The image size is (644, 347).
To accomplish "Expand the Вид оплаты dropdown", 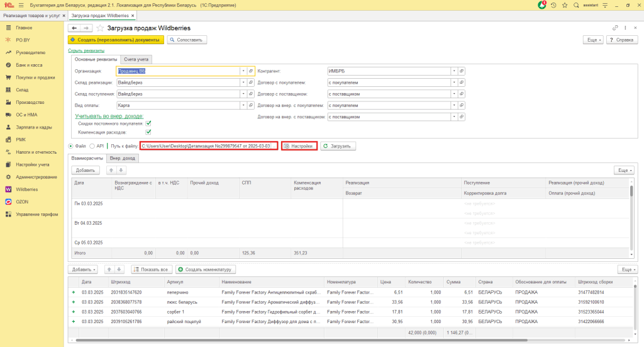I will [x=243, y=105].
